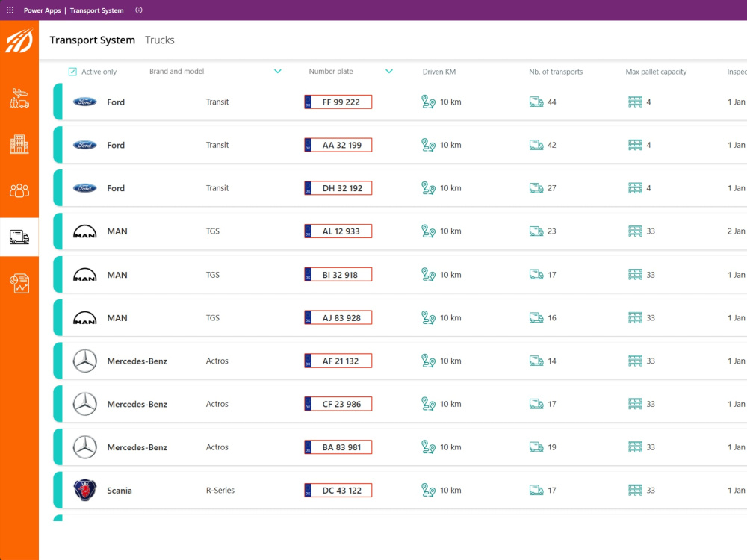Viewport: 747px width, 560px height.
Task: Open the transports sidebar icon with airplane
Action: pyautogui.click(x=19, y=98)
